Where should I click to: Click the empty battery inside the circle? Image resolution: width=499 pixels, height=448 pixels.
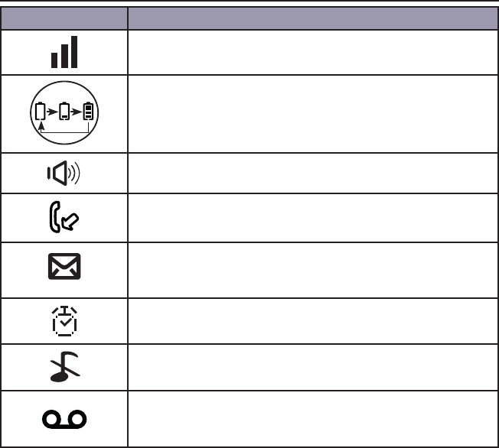click(x=40, y=112)
